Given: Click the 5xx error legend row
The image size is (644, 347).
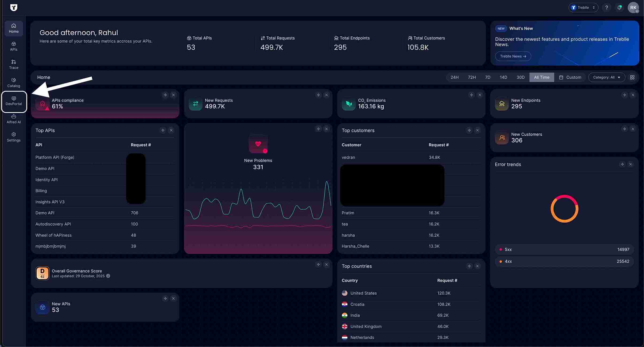Looking at the screenshot, I should [x=564, y=249].
